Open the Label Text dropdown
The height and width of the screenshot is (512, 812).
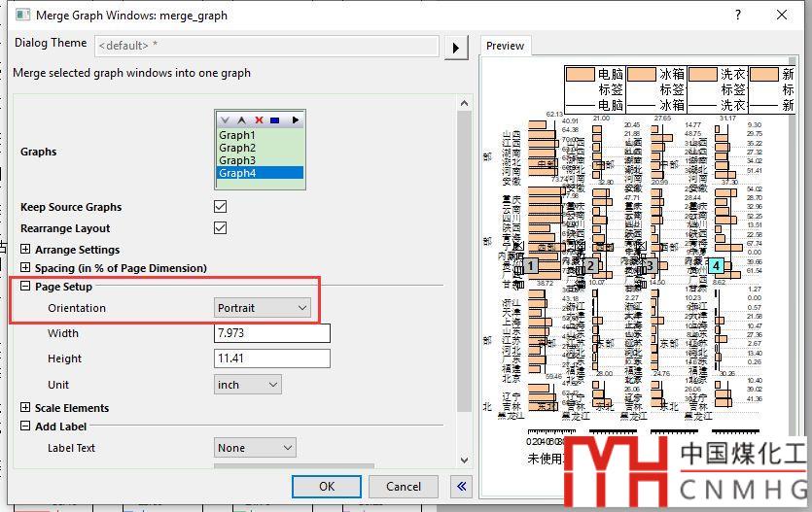click(x=255, y=448)
